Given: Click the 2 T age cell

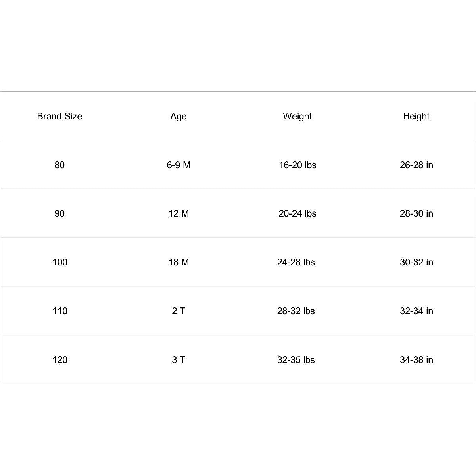Looking at the screenshot, I should (x=178, y=311).
